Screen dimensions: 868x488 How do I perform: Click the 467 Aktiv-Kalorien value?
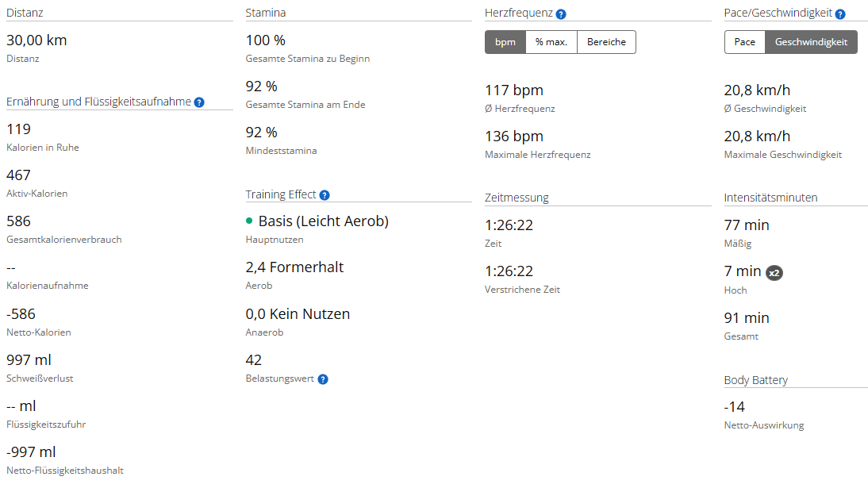[19, 175]
